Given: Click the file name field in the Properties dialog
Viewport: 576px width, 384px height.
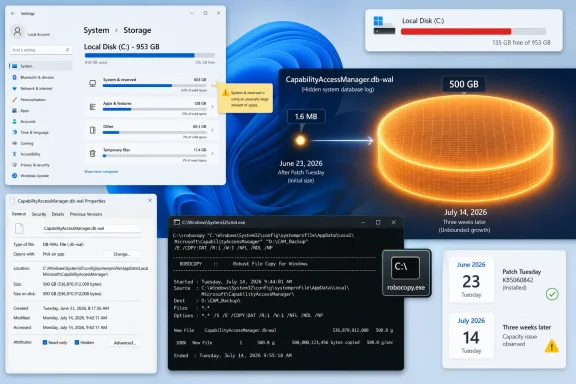Looking at the screenshot, I should click(91, 228).
